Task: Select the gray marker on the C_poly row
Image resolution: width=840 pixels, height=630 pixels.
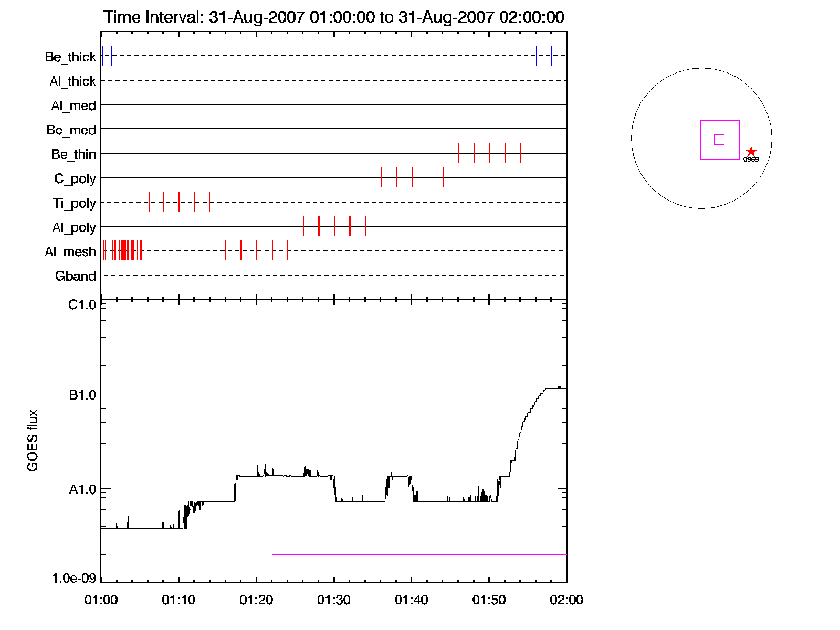Action: (427, 177)
